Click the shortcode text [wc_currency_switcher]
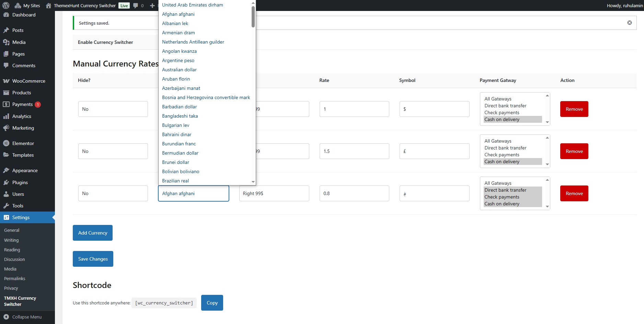The width and height of the screenshot is (644, 324). (x=164, y=303)
